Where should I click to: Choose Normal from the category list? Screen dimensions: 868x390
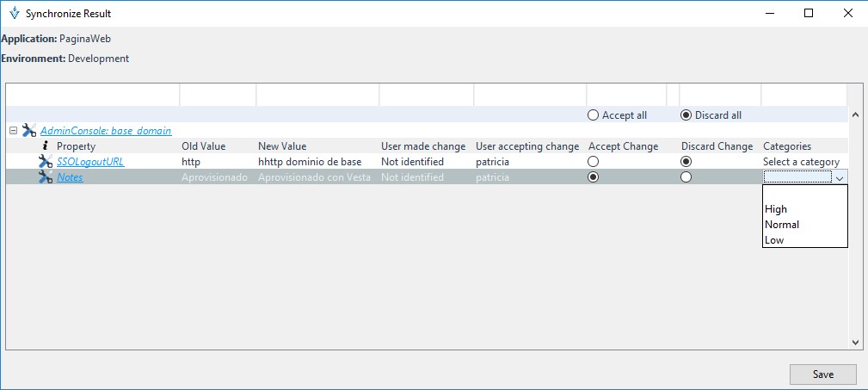(x=782, y=225)
